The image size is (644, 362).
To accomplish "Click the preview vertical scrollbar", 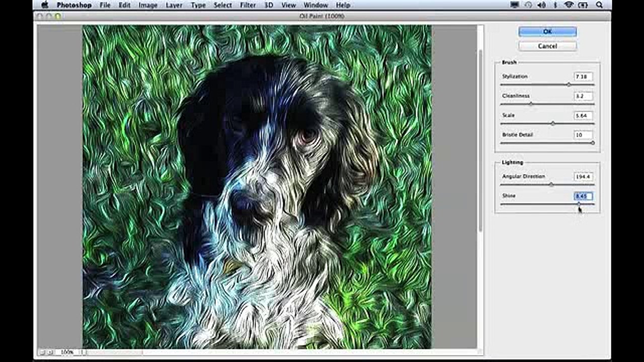I will click(481, 141).
